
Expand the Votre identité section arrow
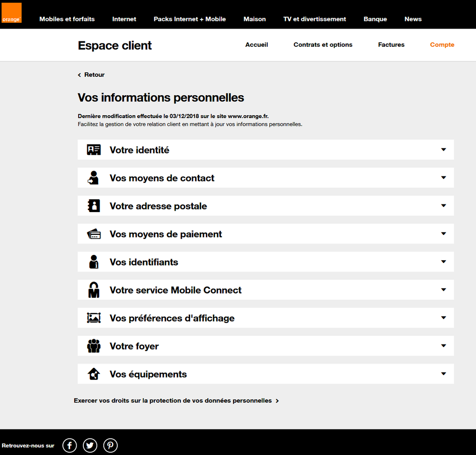pyautogui.click(x=444, y=150)
